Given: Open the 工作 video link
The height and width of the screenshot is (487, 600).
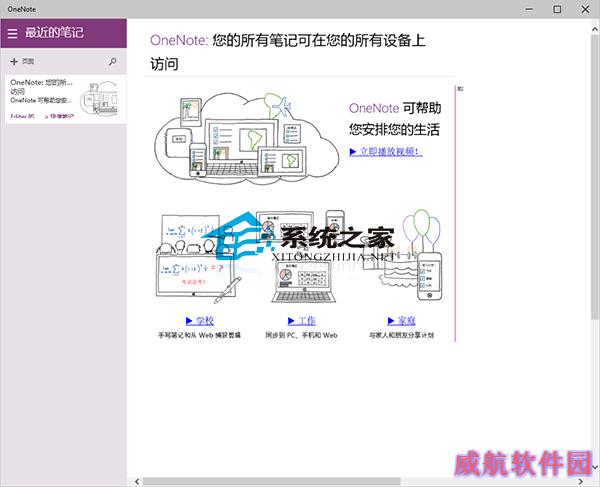Looking at the screenshot, I should [302, 321].
